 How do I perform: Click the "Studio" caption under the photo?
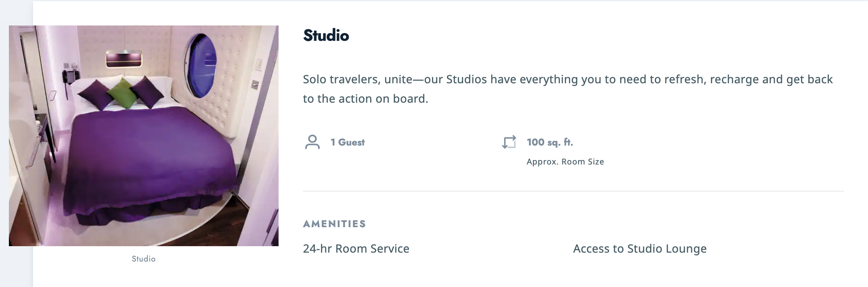144,259
